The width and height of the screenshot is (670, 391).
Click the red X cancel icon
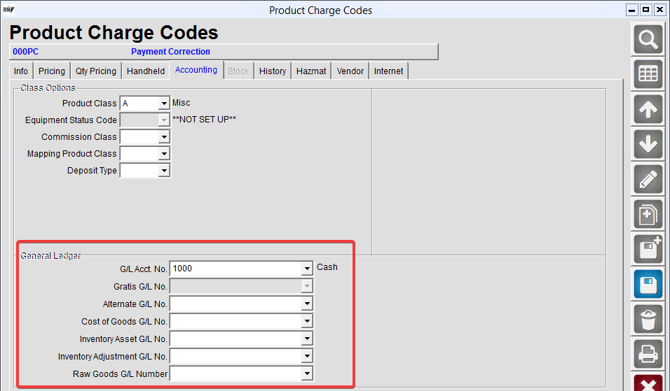click(648, 383)
